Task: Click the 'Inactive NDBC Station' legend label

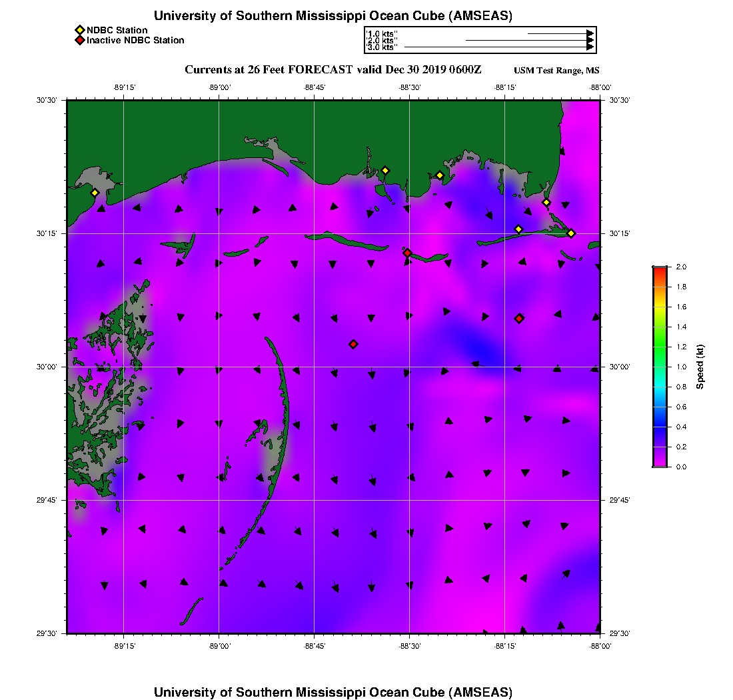Action: 135,40
